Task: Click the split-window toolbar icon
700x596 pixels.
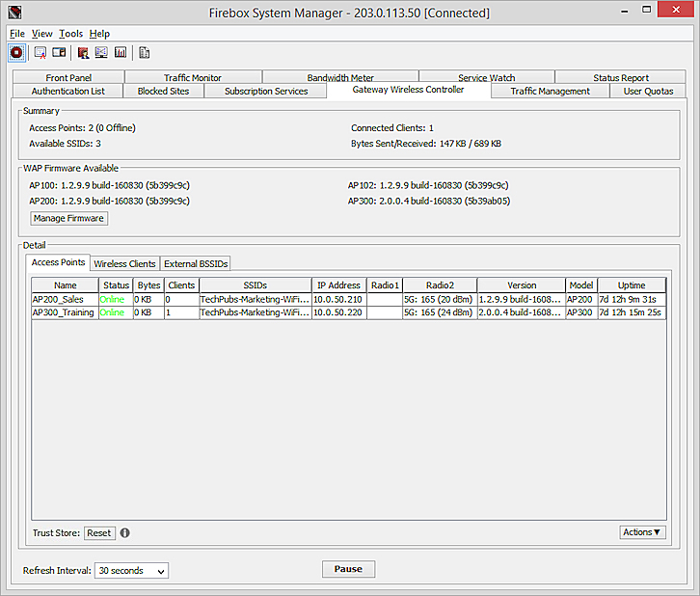Action: point(59,52)
